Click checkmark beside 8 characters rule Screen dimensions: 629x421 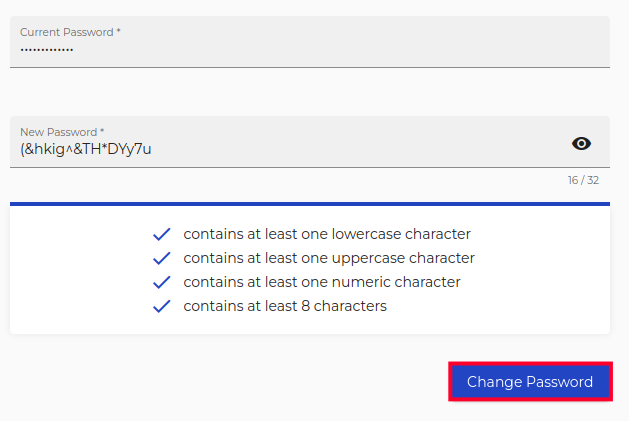click(162, 306)
